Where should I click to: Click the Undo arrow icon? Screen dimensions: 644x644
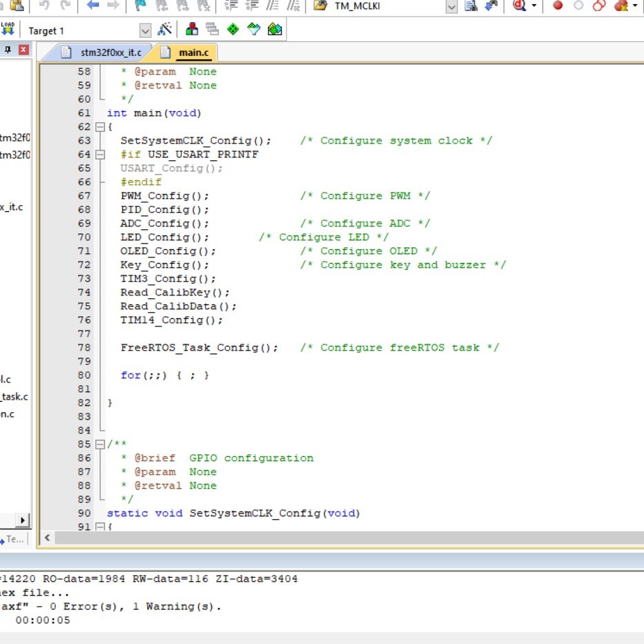tap(44, 6)
